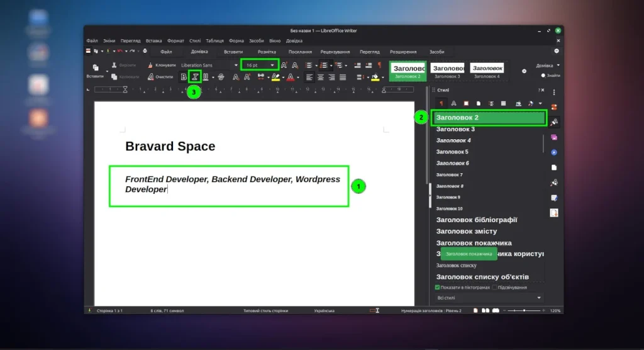The height and width of the screenshot is (350, 644).
Task: Uncheck 'Показати в піктограмах' checkbox
Action: click(438, 288)
